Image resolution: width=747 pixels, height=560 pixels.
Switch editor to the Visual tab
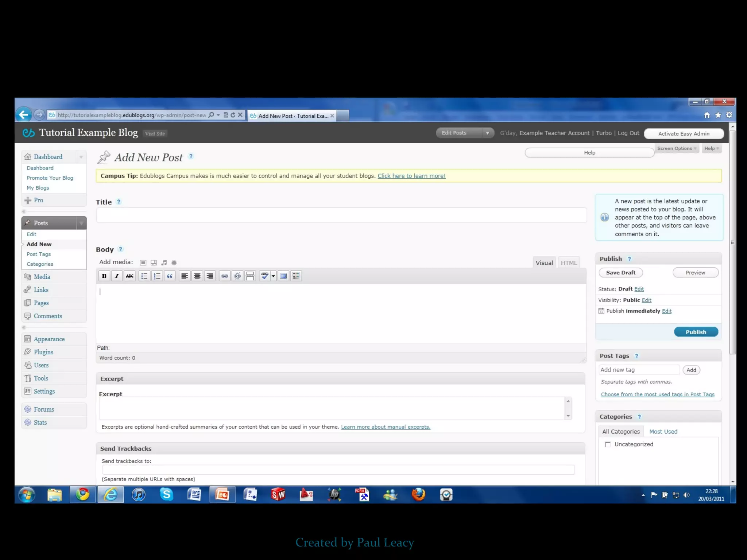pos(544,263)
